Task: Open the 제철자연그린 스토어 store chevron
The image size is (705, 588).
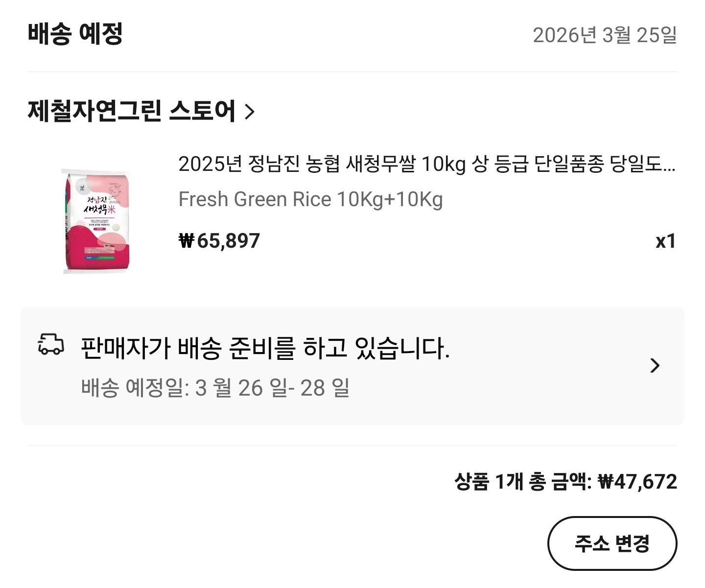Action: point(250,112)
